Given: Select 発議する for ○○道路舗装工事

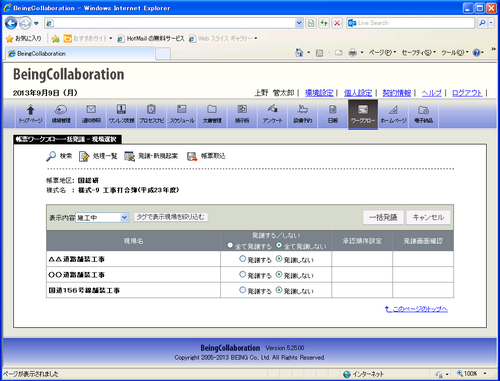Looking at the screenshot, I should coord(243,274).
